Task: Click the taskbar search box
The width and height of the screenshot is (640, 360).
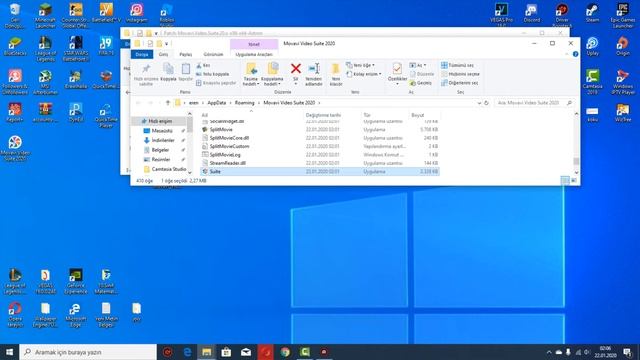Action: pos(88,352)
